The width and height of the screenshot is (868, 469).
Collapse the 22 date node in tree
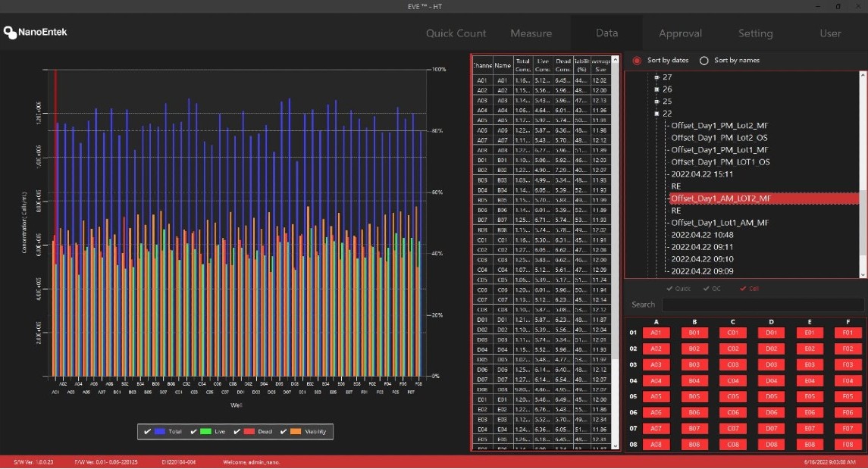pyautogui.click(x=656, y=114)
